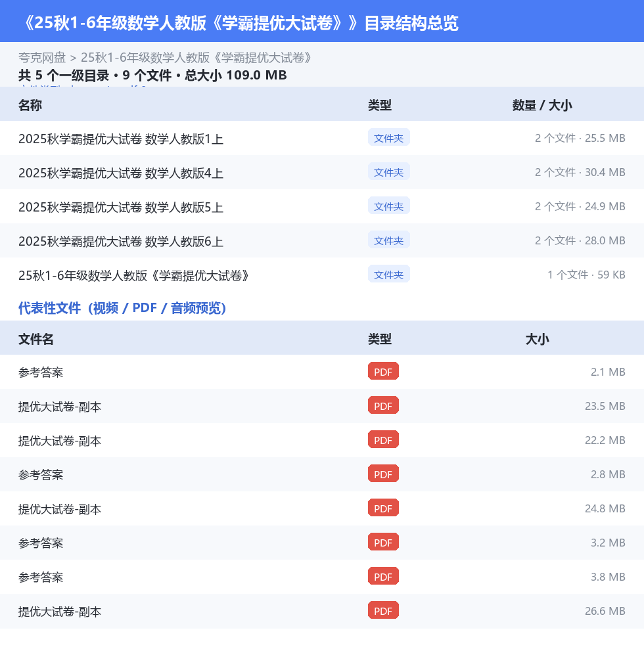This screenshot has height=649, width=644.
Task: Open 提优大试卷-副本 file in 22.2 MB row
Action: tap(60, 441)
